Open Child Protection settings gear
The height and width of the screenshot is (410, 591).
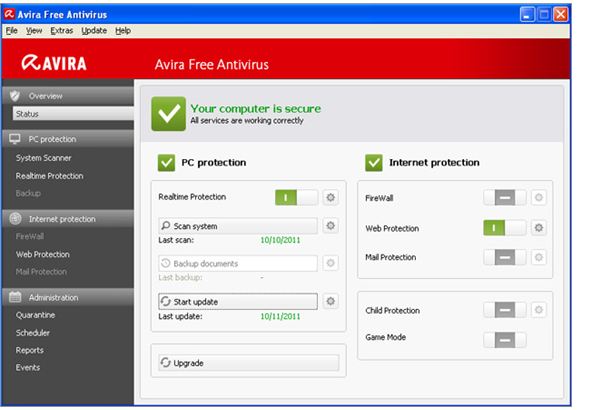[x=539, y=310]
